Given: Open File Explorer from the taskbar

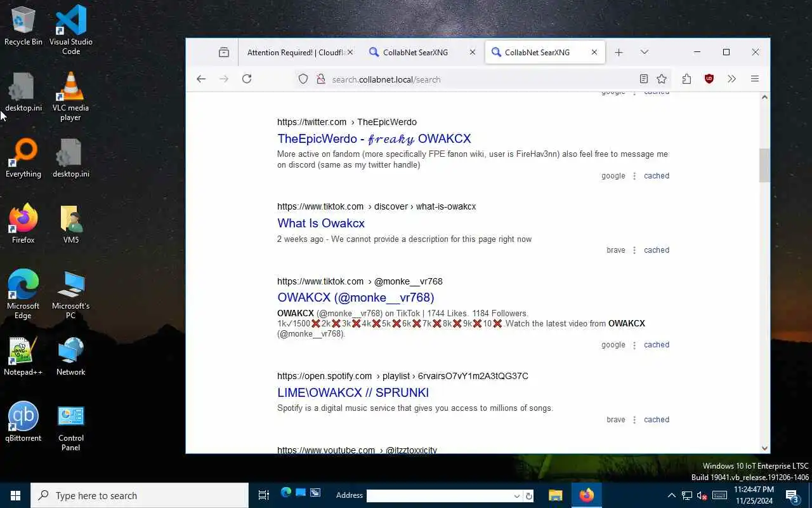Looking at the screenshot, I should click(555, 495).
